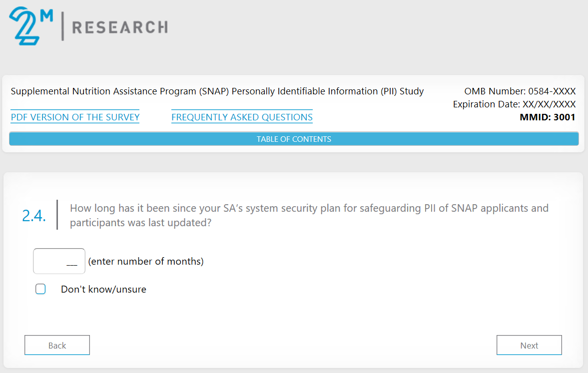
Task: Click the RESEARCH wordmark in the header
Action: [x=120, y=27]
